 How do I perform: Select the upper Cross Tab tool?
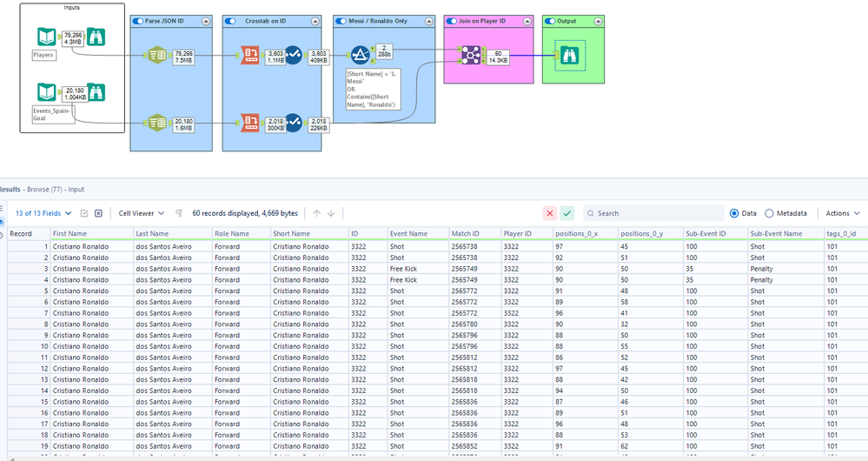tap(250, 55)
